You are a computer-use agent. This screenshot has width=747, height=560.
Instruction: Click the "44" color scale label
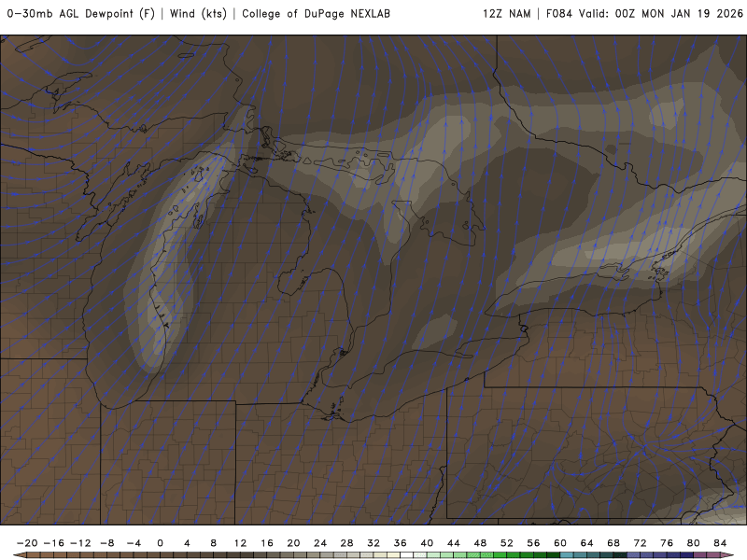coord(454,543)
